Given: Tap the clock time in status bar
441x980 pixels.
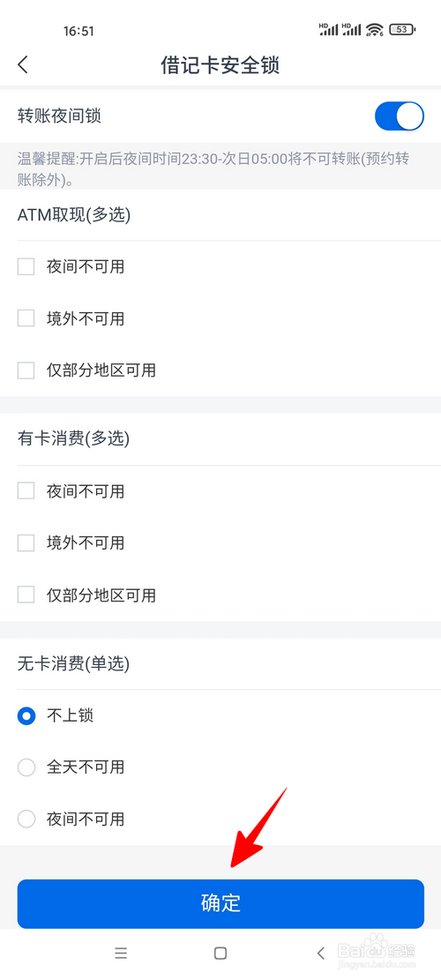Looking at the screenshot, I should (78, 31).
